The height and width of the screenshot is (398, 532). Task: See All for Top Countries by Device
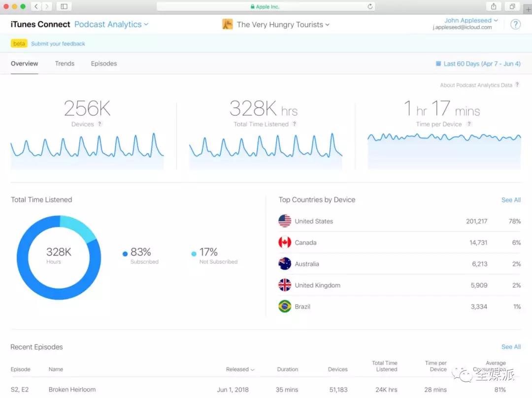coord(511,200)
